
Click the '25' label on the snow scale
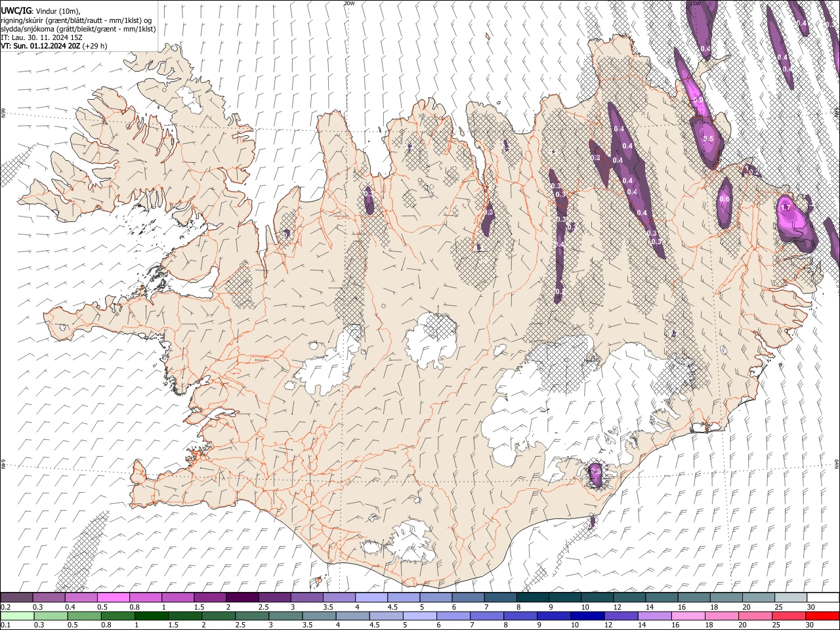tap(778, 606)
